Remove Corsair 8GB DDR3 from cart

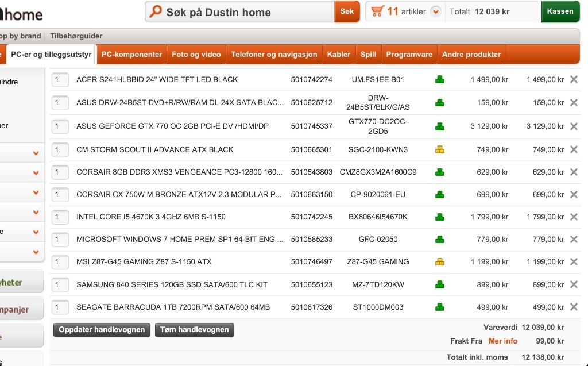(x=574, y=172)
